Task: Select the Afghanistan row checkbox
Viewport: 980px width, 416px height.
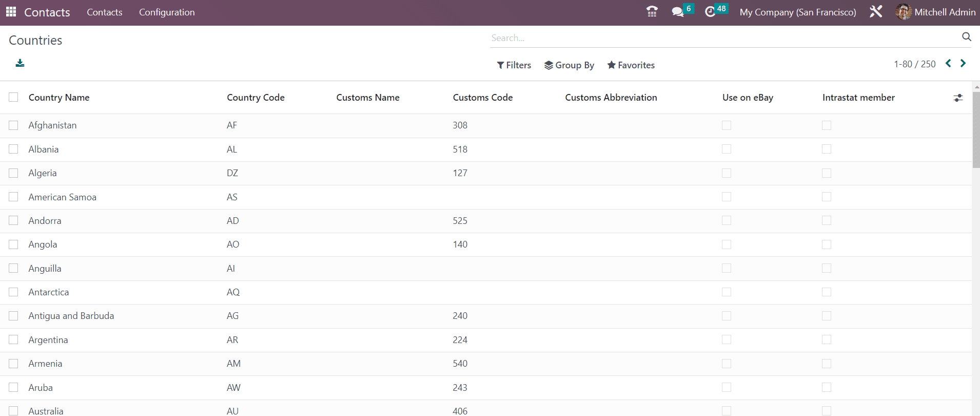Action: [x=13, y=125]
